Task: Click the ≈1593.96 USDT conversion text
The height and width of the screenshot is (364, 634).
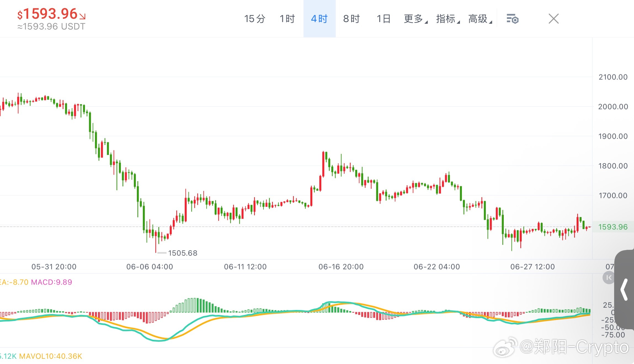Action: coord(51,26)
